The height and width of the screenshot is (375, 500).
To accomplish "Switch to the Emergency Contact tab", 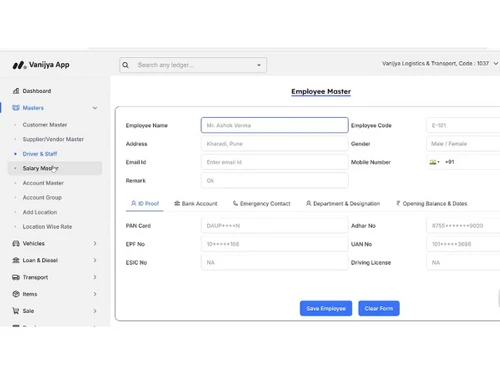I will click(262, 203).
